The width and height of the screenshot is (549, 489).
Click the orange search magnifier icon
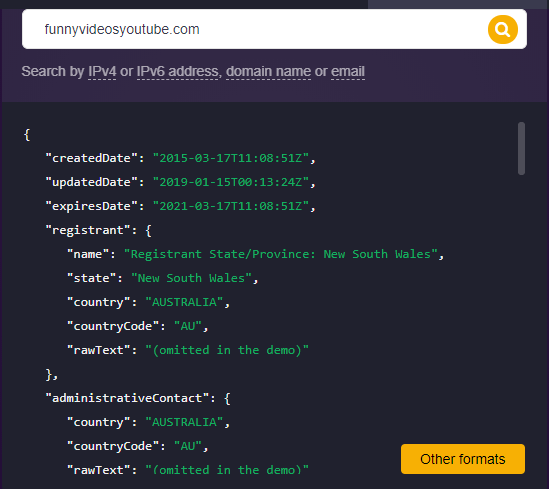(x=502, y=29)
